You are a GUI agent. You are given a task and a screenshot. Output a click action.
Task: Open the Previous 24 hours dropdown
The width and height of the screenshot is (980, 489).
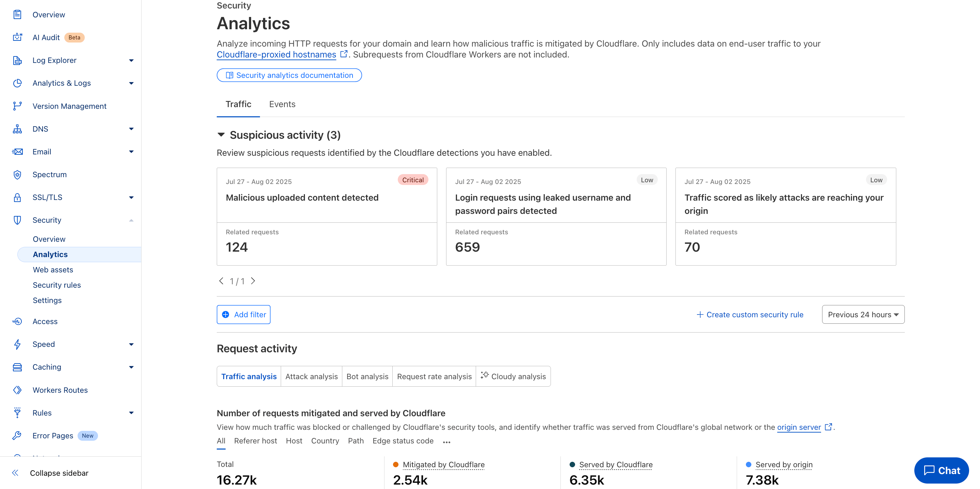(x=863, y=314)
